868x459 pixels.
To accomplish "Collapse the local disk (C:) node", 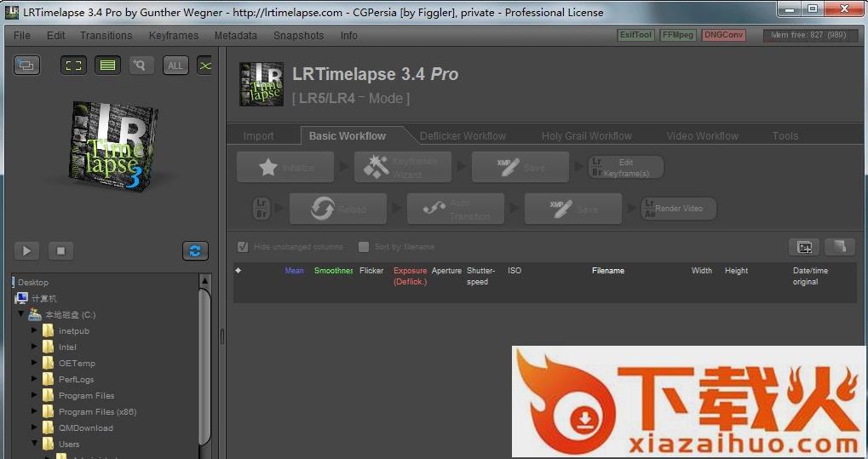I will click(x=20, y=314).
